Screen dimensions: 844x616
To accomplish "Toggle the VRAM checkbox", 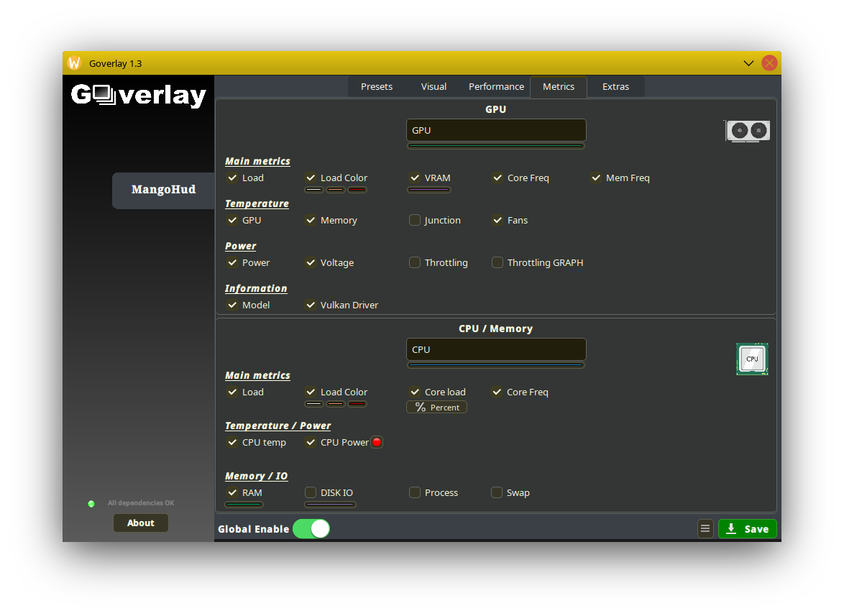I will (x=415, y=178).
